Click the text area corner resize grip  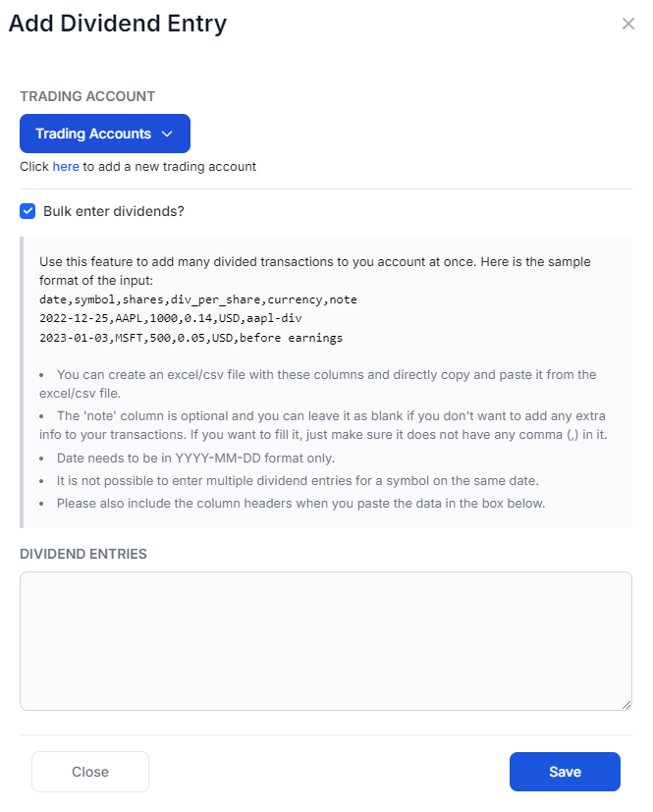(626, 705)
